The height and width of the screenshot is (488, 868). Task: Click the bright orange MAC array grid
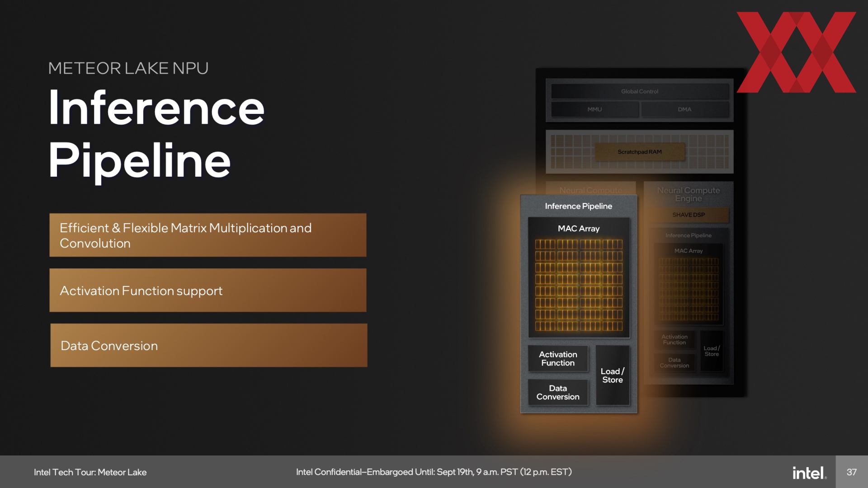point(579,285)
